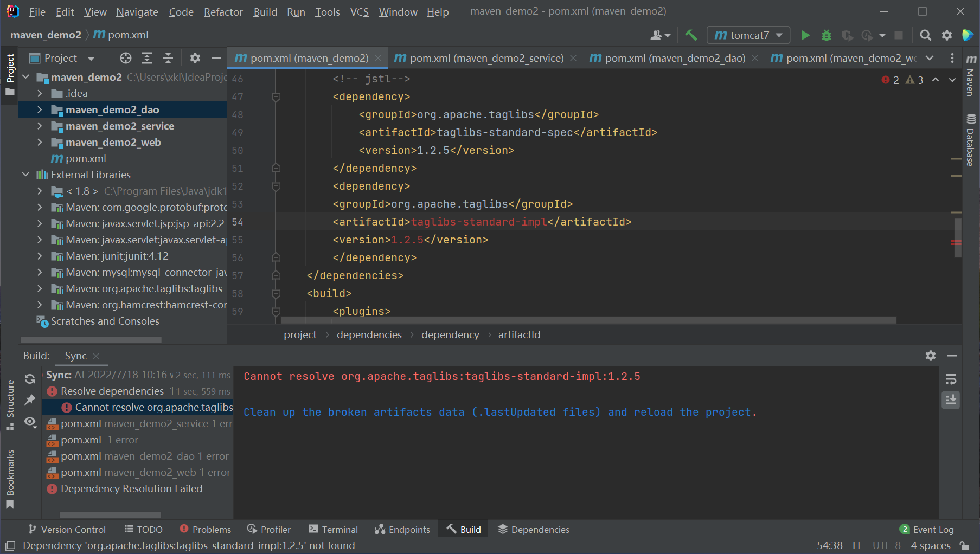Close the Sync build tab
This screenshot has width=980, height=554.
pos(96,356)
